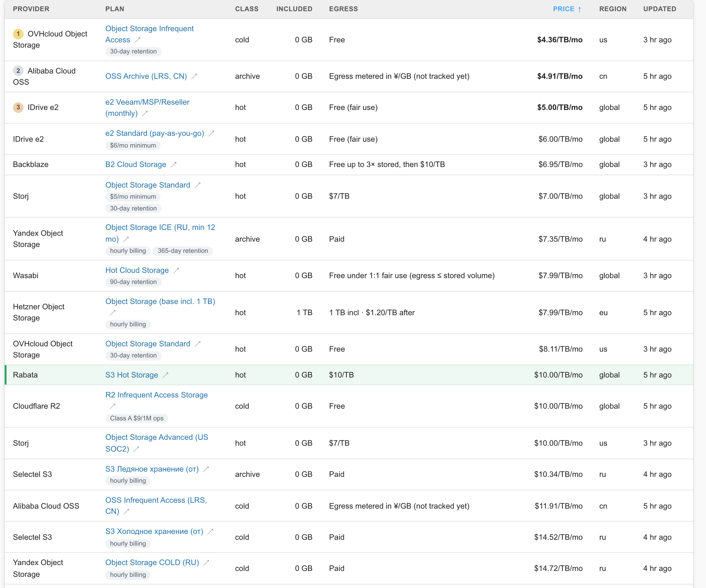Click external arrow after Object Storage ICE (RU, min 12 mo)

[126, 239]
